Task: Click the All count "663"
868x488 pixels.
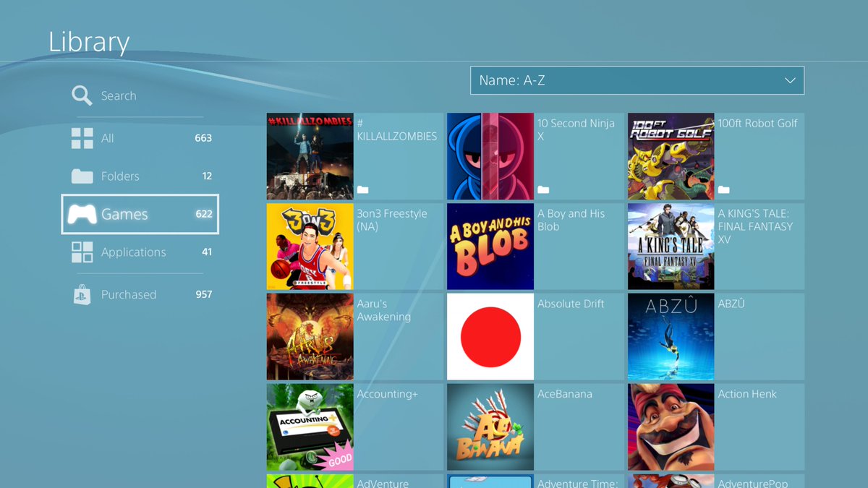Action: point(203,138)
